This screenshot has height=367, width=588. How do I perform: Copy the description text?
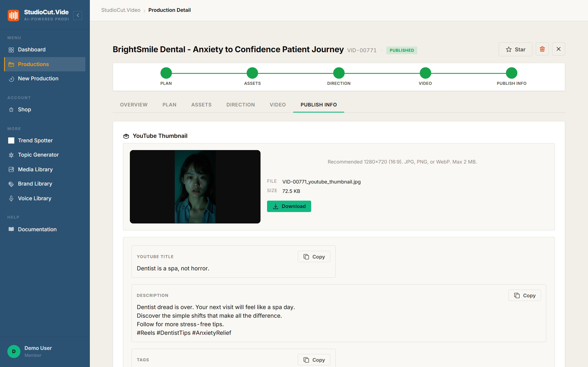525,295
